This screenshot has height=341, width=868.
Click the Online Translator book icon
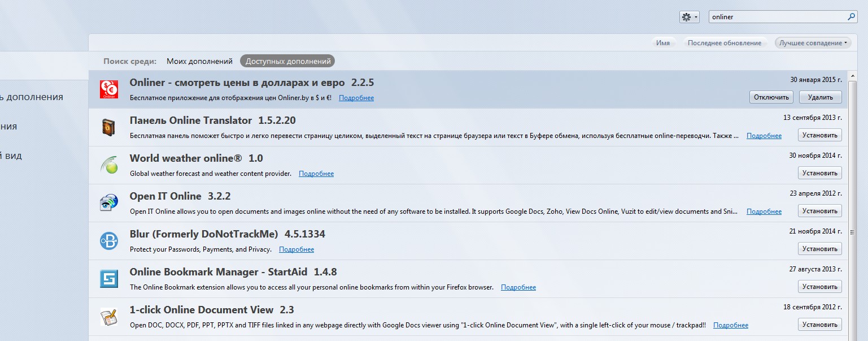coord(108,128)
